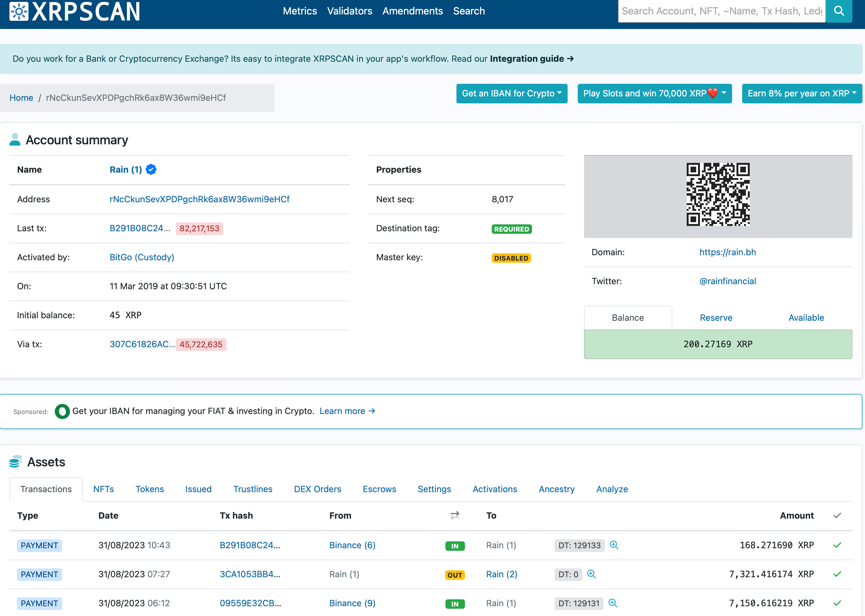The image size is (865, 616).
Task: Open address link rNcCkunSevXPDPgchRk6ax8W36wmi9eHCf
Action: 199,199
